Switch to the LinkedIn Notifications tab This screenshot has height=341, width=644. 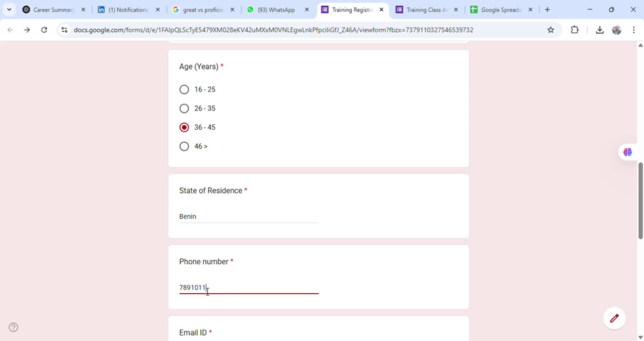[x=128, y=10]
